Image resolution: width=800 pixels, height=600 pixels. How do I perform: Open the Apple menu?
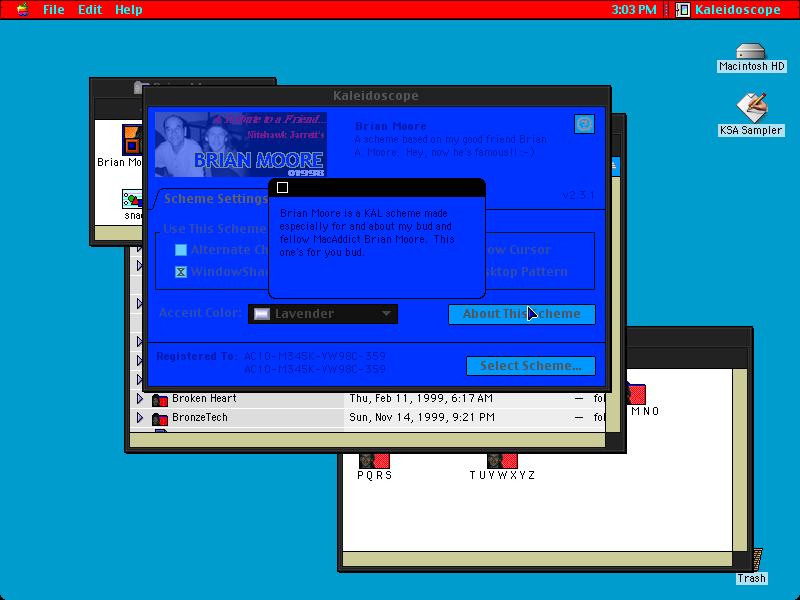[22, 9]
